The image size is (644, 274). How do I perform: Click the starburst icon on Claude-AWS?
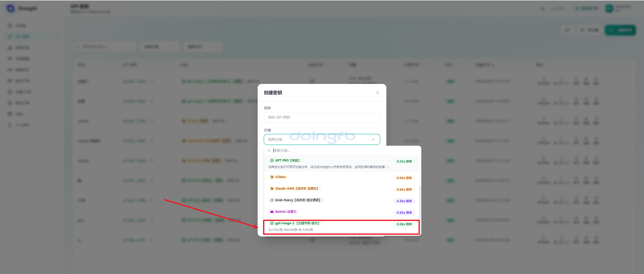[x=272, y=189]
